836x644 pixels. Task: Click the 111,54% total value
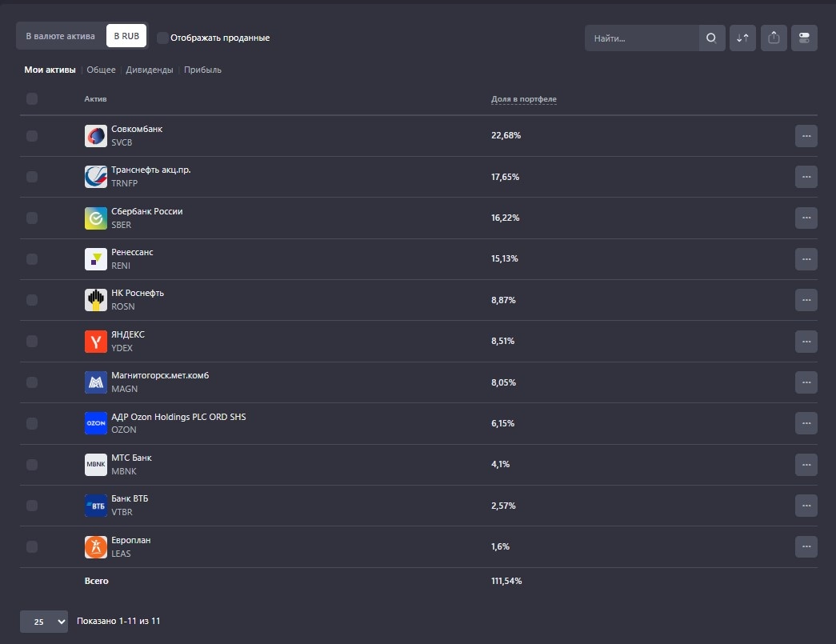point(506,581)
